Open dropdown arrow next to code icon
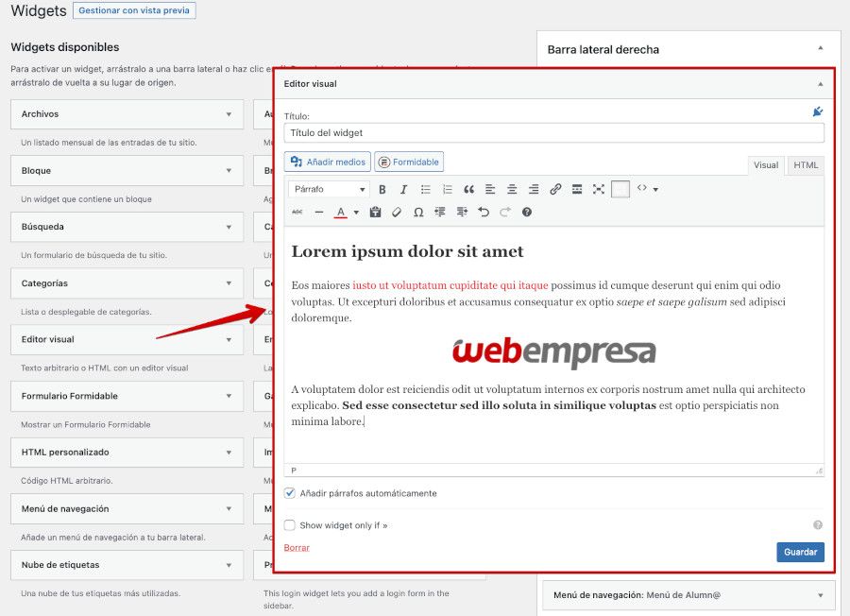Image resolution: width=850 pixels, height=616 pixels. [655, 190]
